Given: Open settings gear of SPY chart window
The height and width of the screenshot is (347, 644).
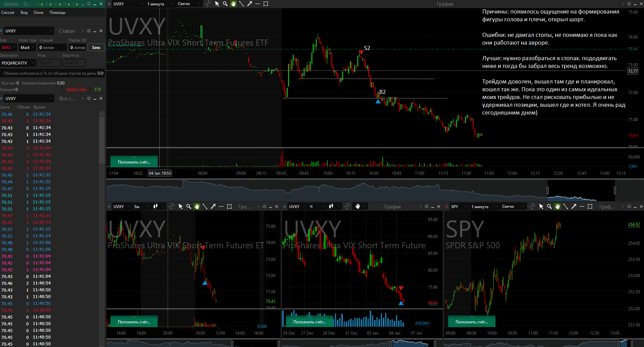Looking at the screenshot, I should click(629, 206).
